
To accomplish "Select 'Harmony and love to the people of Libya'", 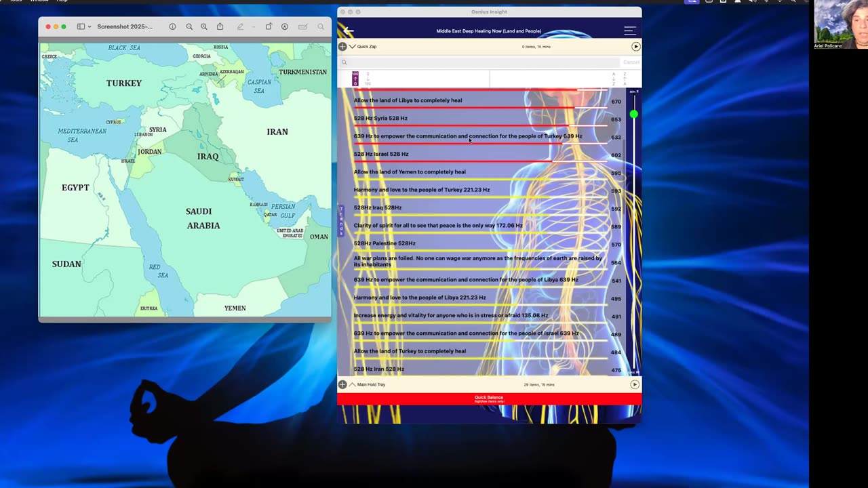I will [420, 298].
